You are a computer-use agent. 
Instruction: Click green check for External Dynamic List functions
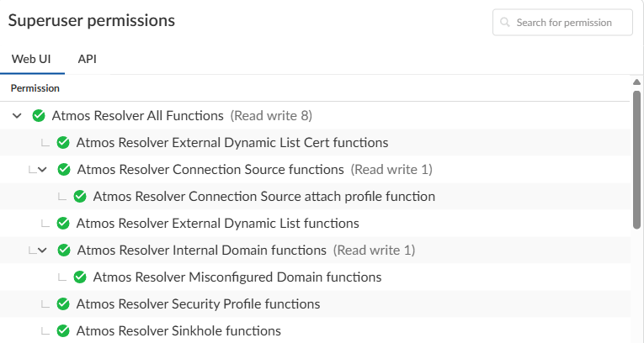tap(62, 224)
